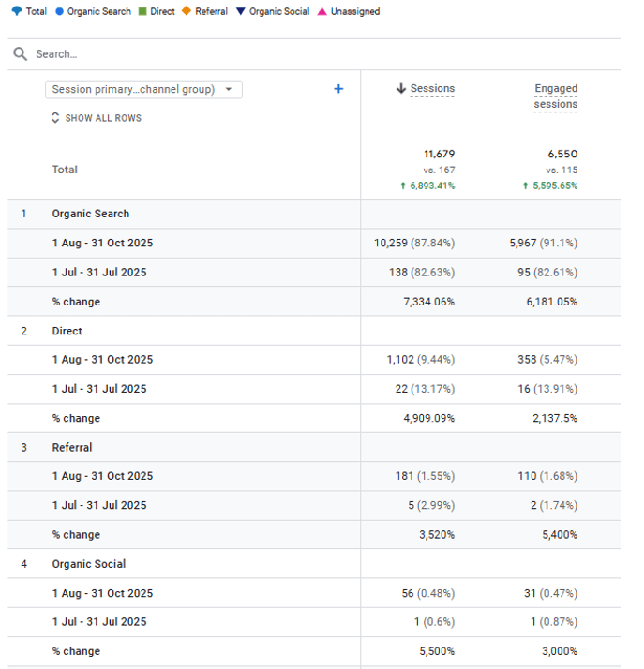Click the Show All Rows expand icon
The width and height of the screenshot is (644, 669).
[x=55, y=118]
